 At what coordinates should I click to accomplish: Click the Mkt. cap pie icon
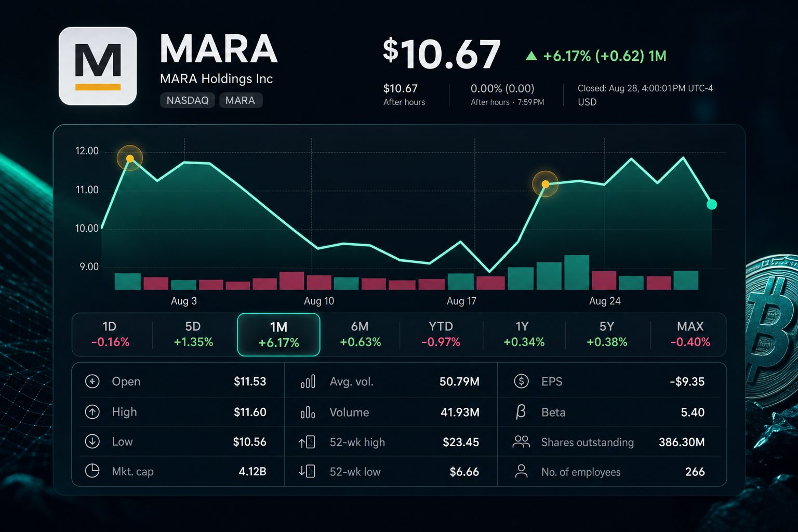click(x=92, y=471)
